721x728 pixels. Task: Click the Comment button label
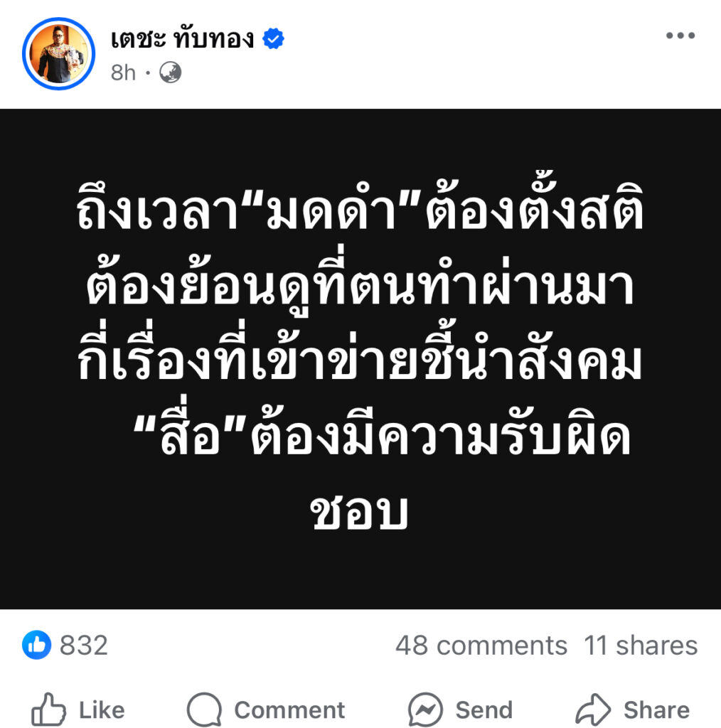click(x=289, y=710)
